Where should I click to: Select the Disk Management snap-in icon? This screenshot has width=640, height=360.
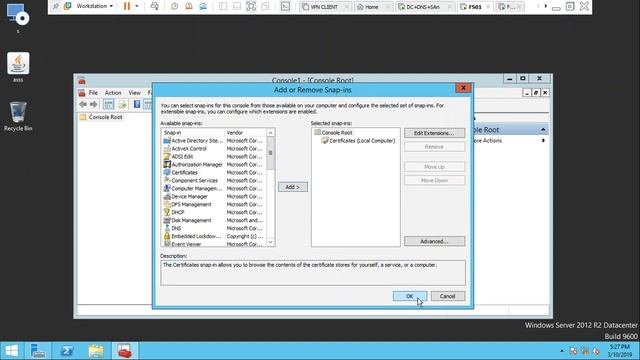point(167,220)
